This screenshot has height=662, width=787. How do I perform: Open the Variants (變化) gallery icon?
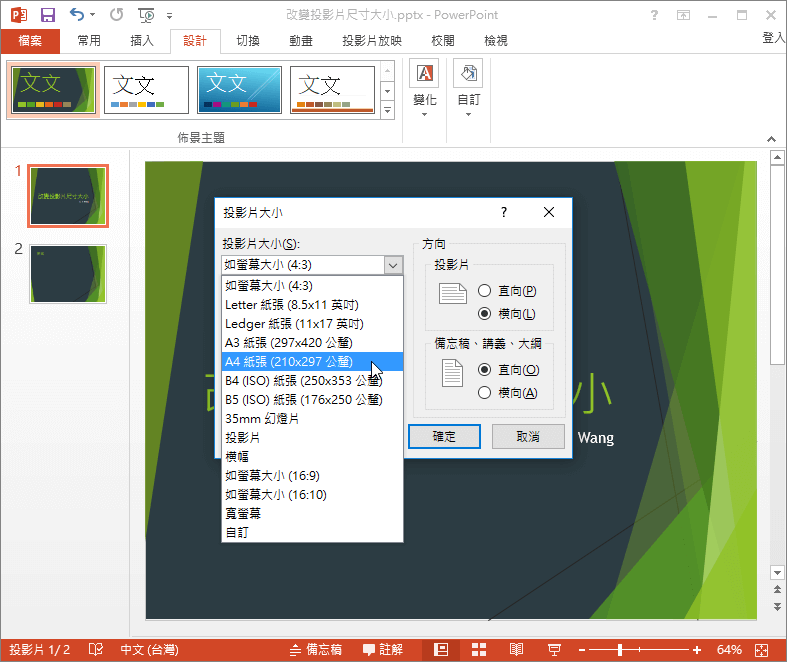[425, 74]
